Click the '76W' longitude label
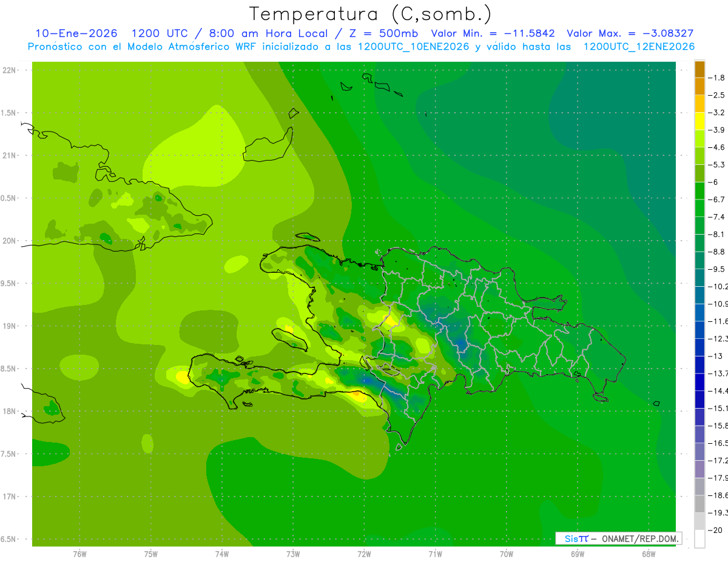 click(x=79, y=553)
